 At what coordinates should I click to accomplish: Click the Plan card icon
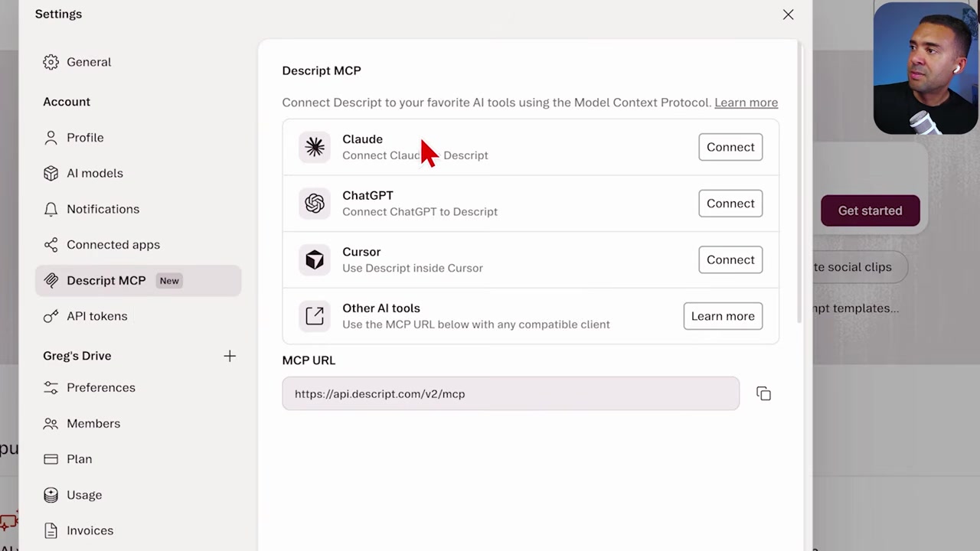(51, 459)
